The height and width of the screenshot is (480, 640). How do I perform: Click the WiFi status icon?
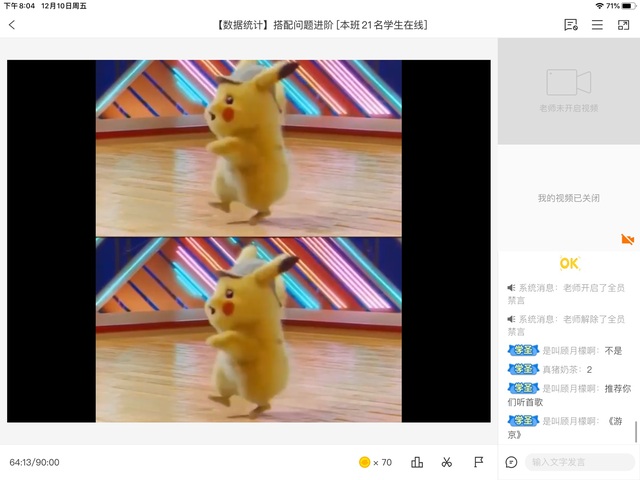(x=599, y=6)
